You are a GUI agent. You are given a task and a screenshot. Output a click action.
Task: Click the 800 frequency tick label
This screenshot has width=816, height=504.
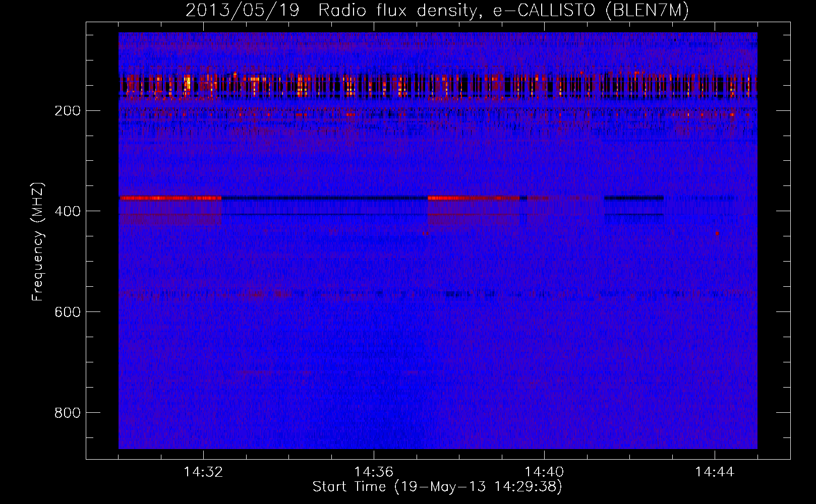[x=68, y=413]
